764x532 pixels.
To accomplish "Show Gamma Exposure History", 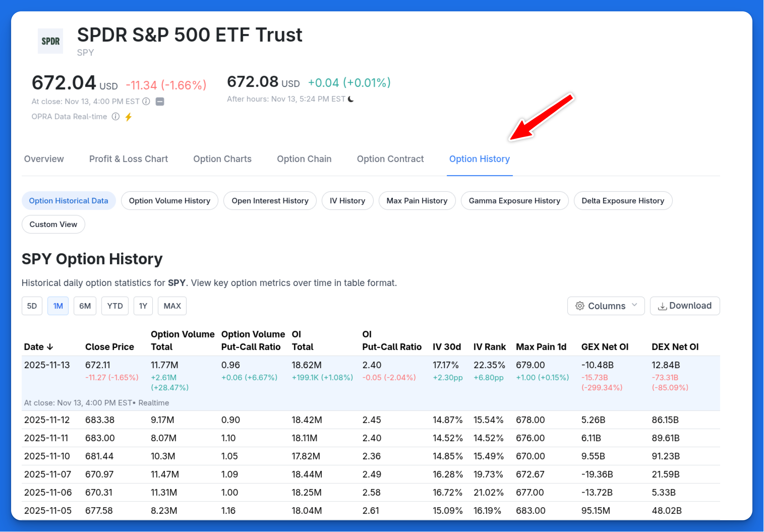I will click(x=515, y=201).
